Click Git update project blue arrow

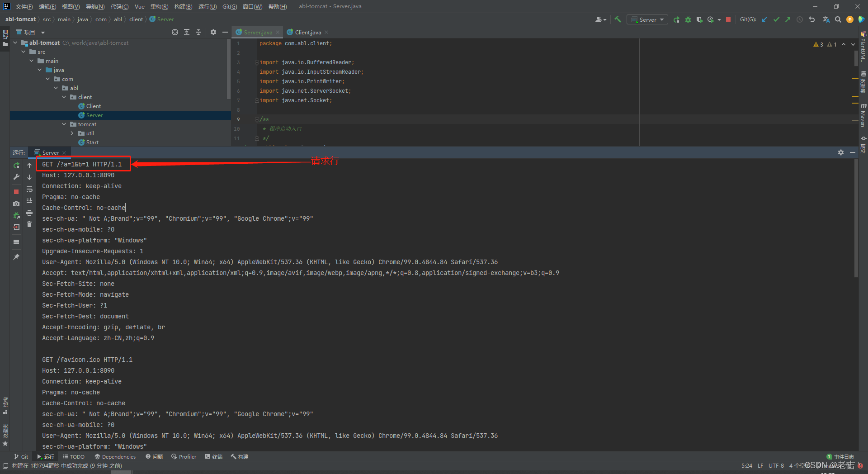[764, 19]
